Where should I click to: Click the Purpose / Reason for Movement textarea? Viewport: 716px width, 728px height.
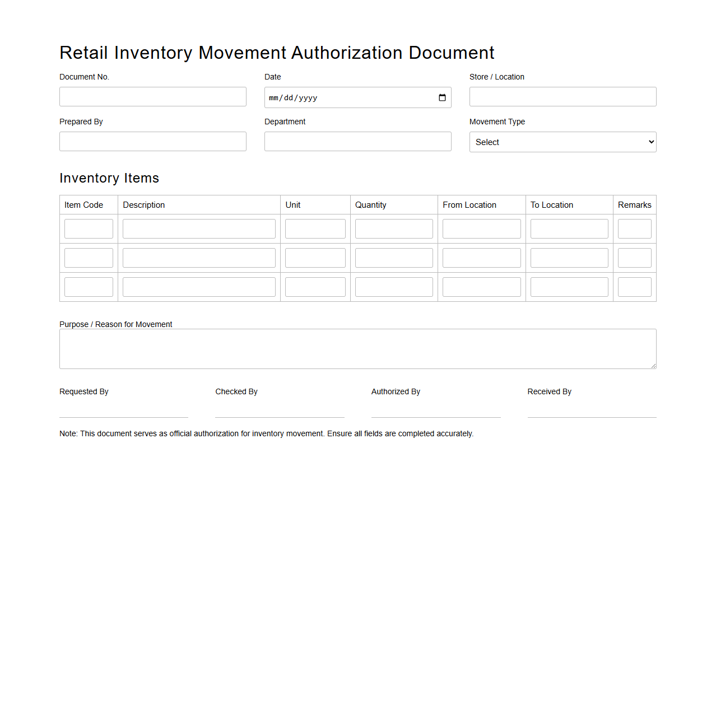click(x=357, y=348)
